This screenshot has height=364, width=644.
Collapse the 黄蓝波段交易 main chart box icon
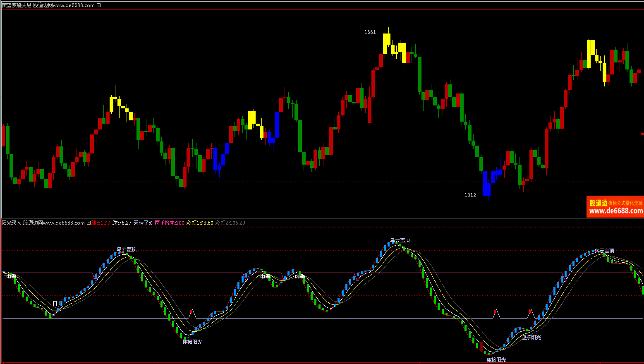point(98,5)
